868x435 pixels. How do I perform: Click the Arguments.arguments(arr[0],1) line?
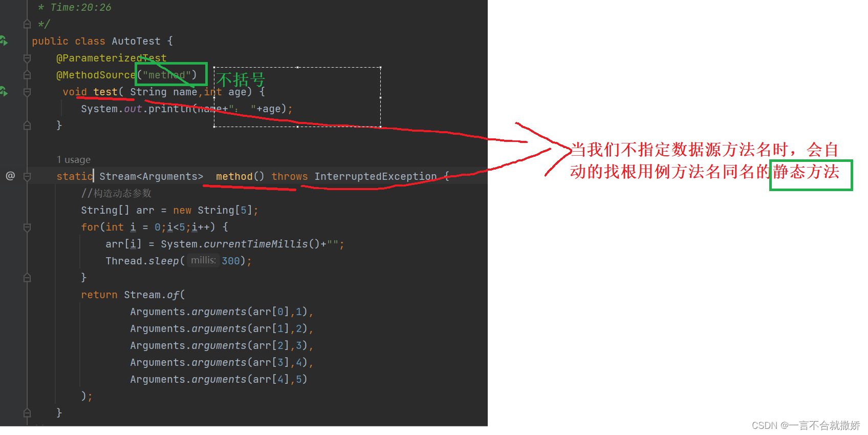[x=222, y=312]
